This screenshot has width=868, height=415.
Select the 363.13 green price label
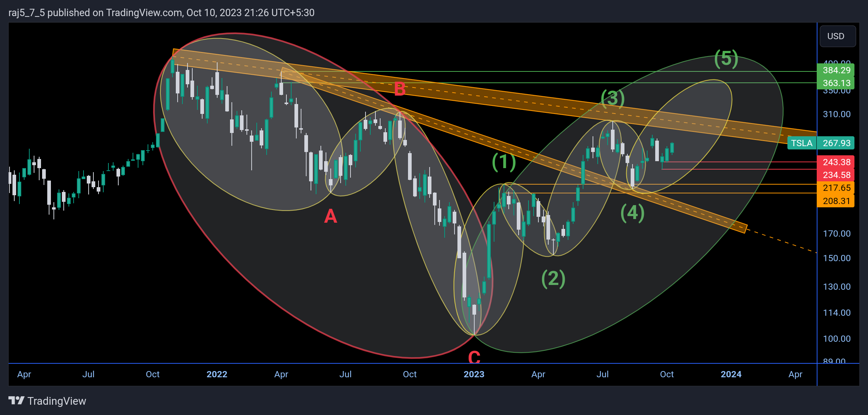(836, 83)
